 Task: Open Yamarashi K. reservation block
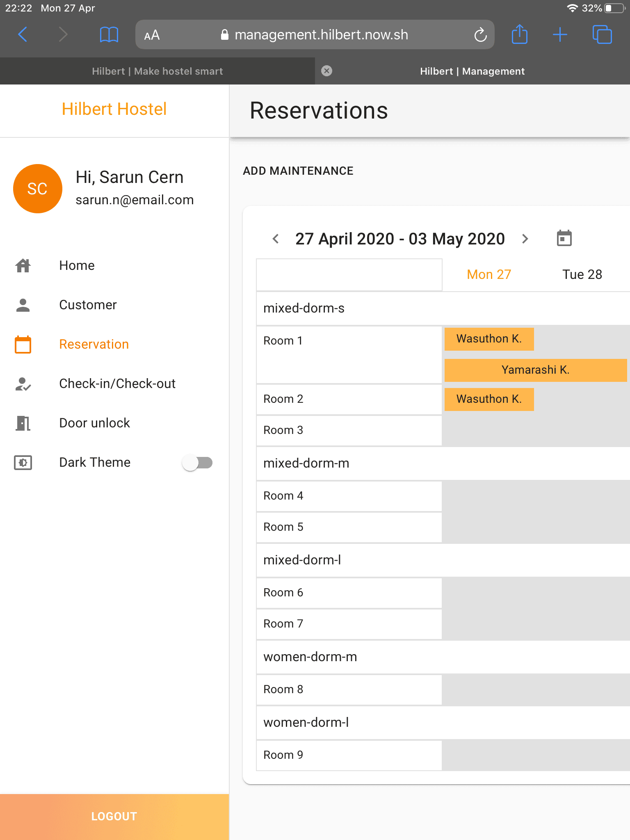[536, 370]
